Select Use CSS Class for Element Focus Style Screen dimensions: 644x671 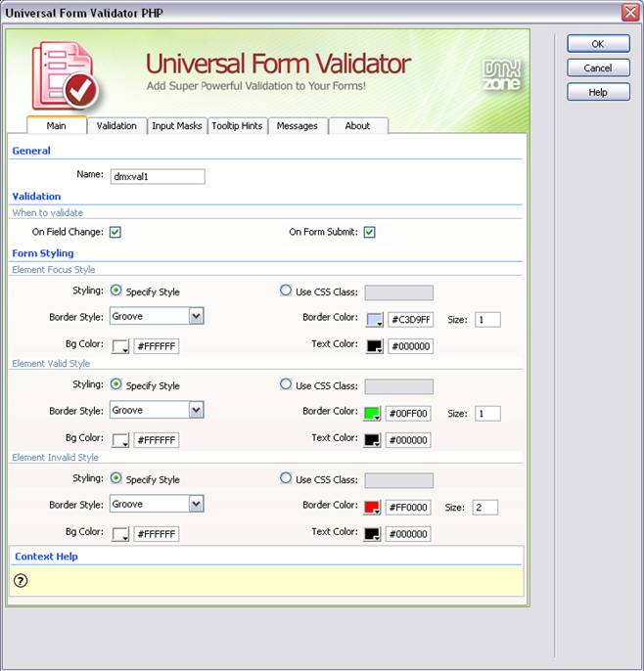[286, 291]
